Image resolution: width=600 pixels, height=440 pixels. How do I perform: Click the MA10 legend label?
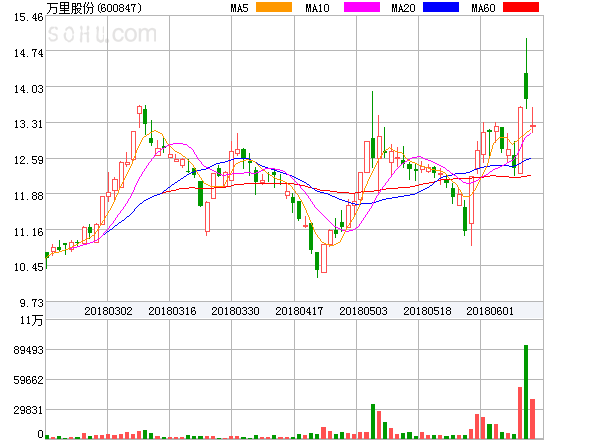click(x=317, y=8)
